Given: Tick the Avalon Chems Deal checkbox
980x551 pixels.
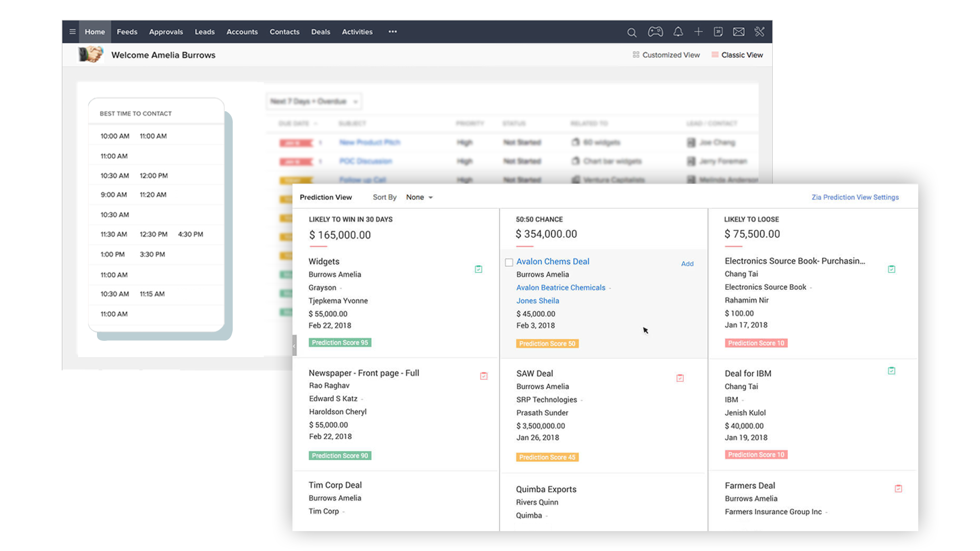Looking at the screenshot, I should click(x=509, y=262).
